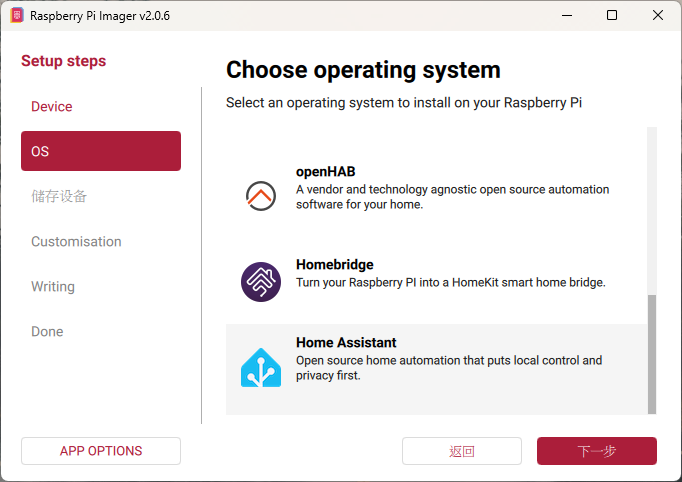Click the Raspberry Pi Imager title bar icon
682x482 pixels.
pos(17,15)
